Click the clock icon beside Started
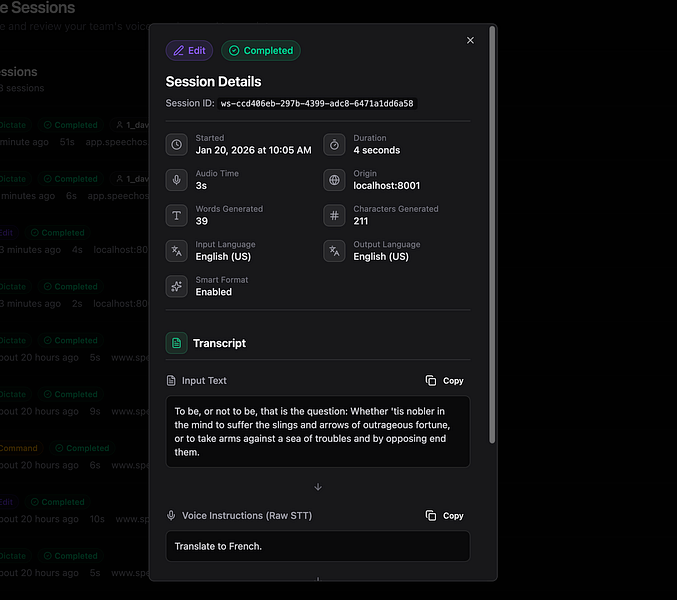The width and height of the screenshot is (677, 600). pos(177,145)
